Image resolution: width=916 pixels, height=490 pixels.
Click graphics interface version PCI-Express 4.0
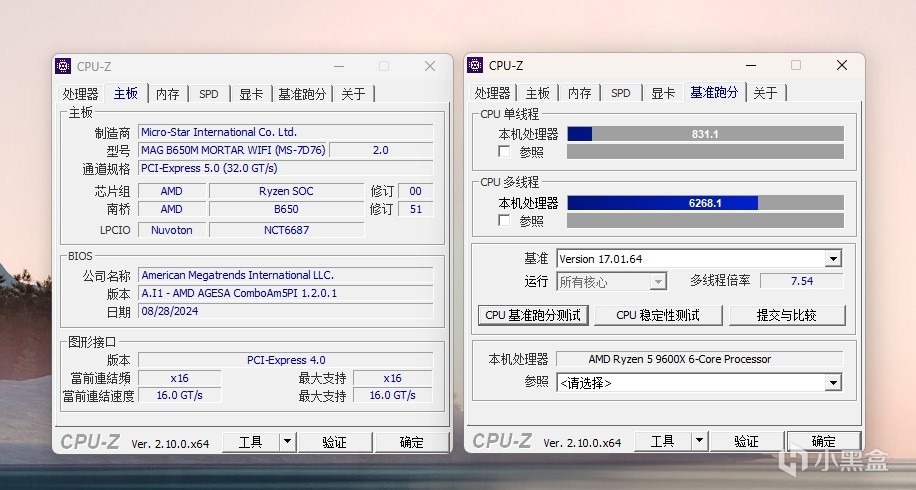tap(286, 360)
